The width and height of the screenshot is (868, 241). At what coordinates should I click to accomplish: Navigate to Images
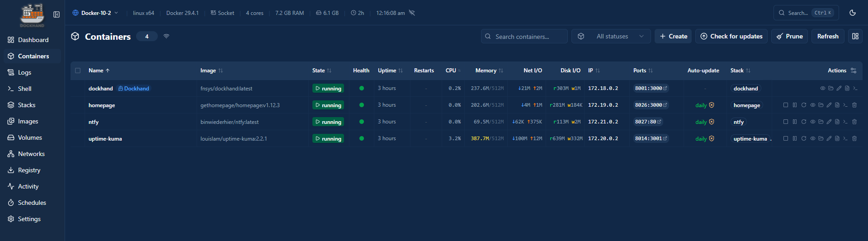[x=33, y=121]
